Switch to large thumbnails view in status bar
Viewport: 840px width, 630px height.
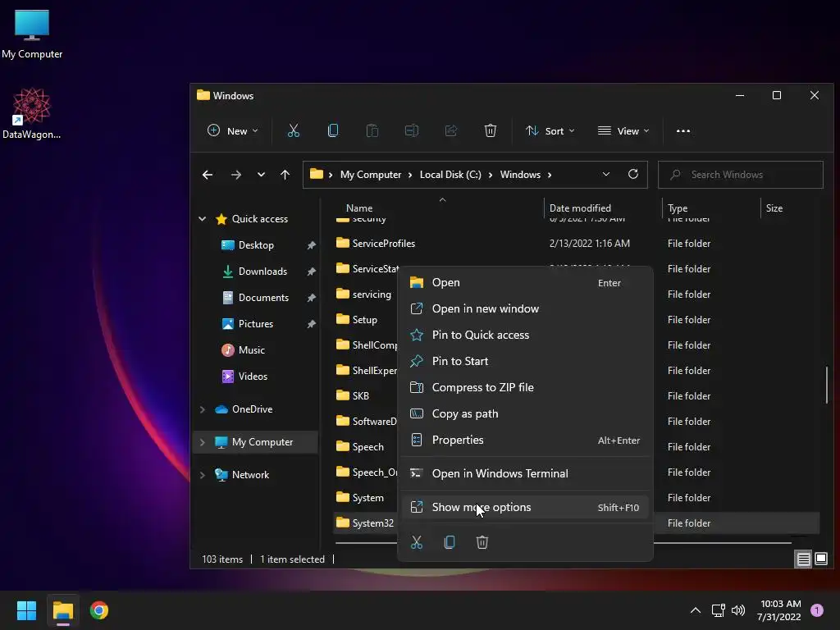tap(821, 559)
